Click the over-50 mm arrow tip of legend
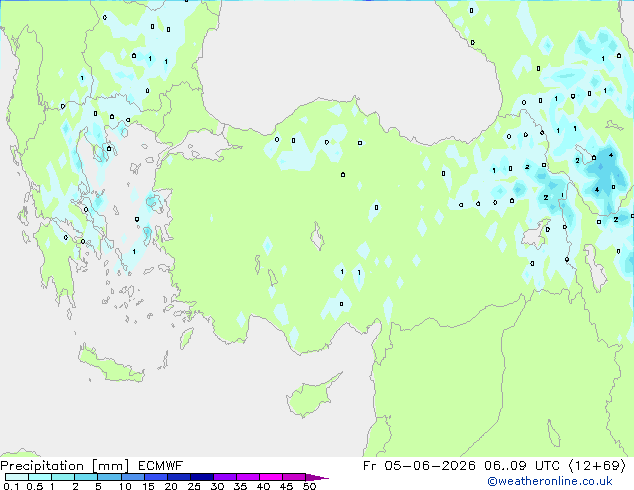Screen dimensions: 634x490 pos(317,477)
